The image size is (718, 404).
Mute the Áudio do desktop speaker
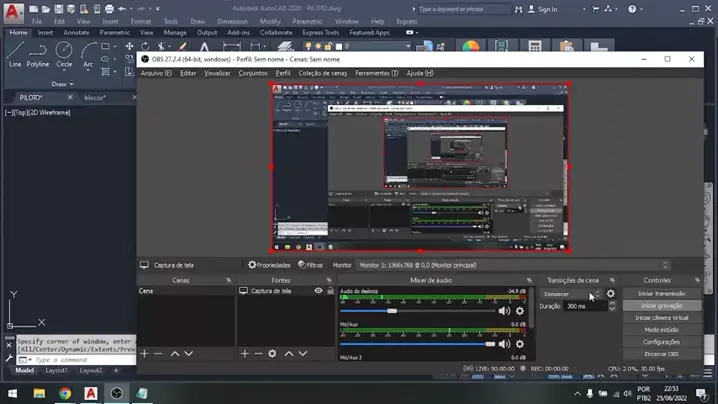click(x=504, y=311)
